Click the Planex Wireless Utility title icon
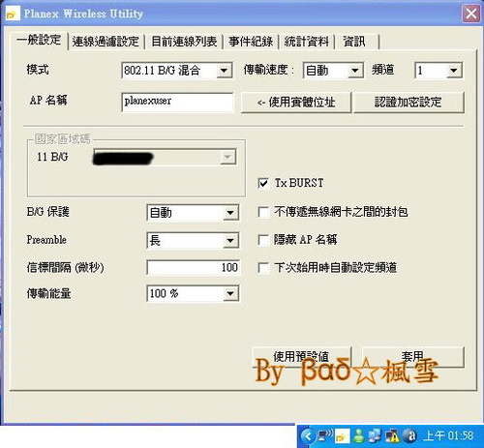Viewport: 484px width, 448px height. 13,14
